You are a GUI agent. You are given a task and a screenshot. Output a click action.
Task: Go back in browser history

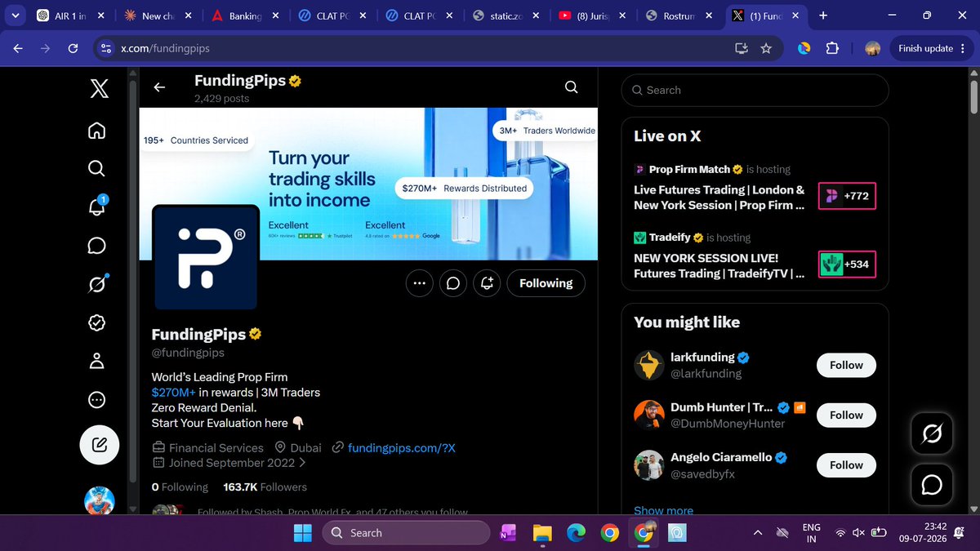click(18, 48)
